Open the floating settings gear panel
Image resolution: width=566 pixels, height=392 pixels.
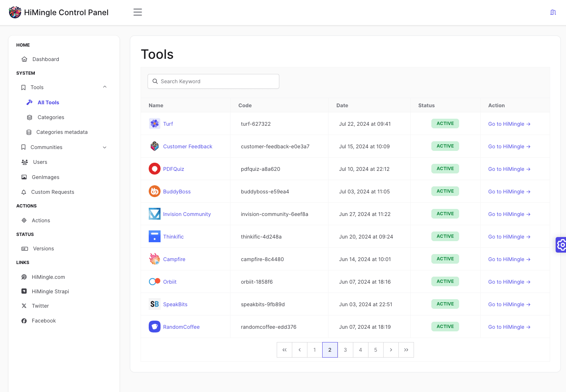pyautogui.click(x=561, y=244)
